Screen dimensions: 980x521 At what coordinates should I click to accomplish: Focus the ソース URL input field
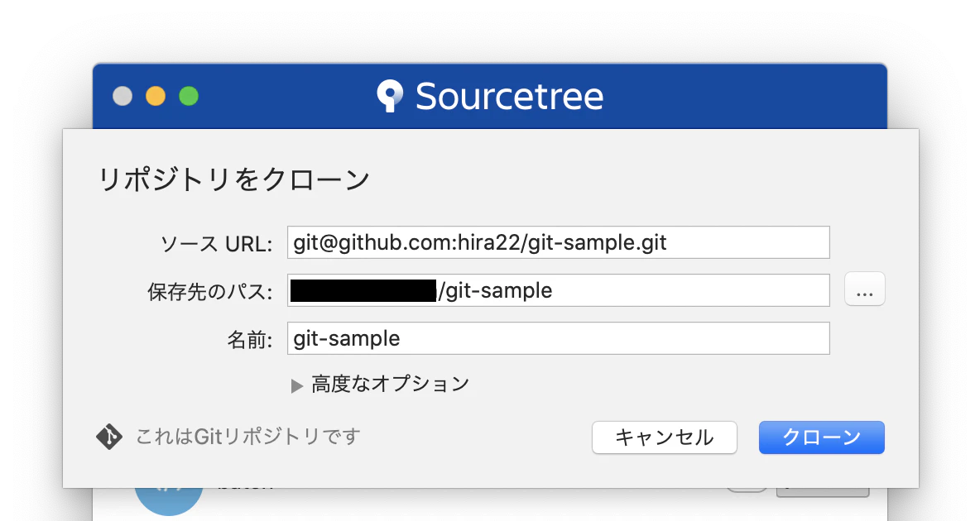click(558, 241)
